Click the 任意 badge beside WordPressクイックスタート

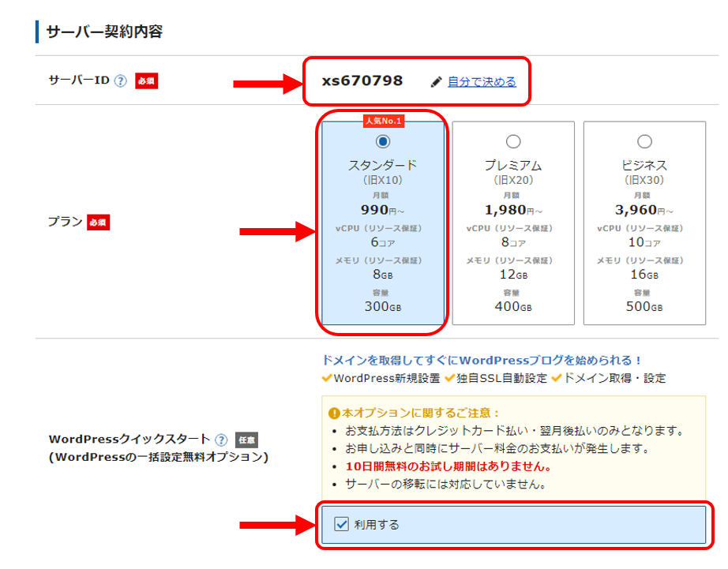pyautogui.click(x=246, y=440)
